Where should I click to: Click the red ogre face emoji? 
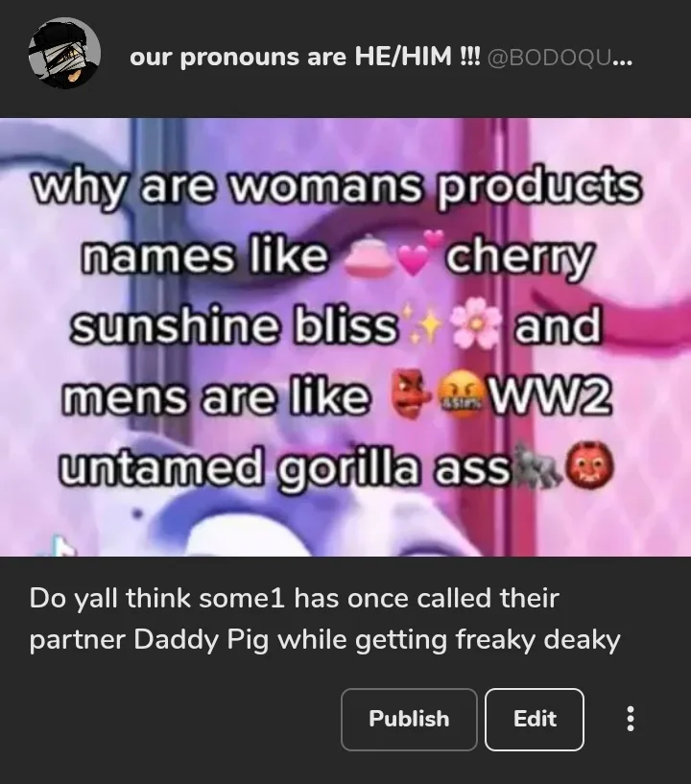point(589,465)
